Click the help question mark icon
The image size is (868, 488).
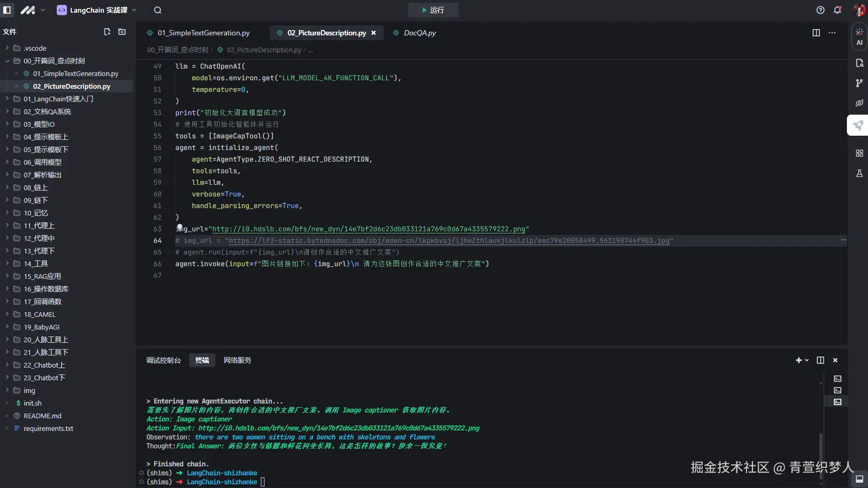click(x=820, y=10)
